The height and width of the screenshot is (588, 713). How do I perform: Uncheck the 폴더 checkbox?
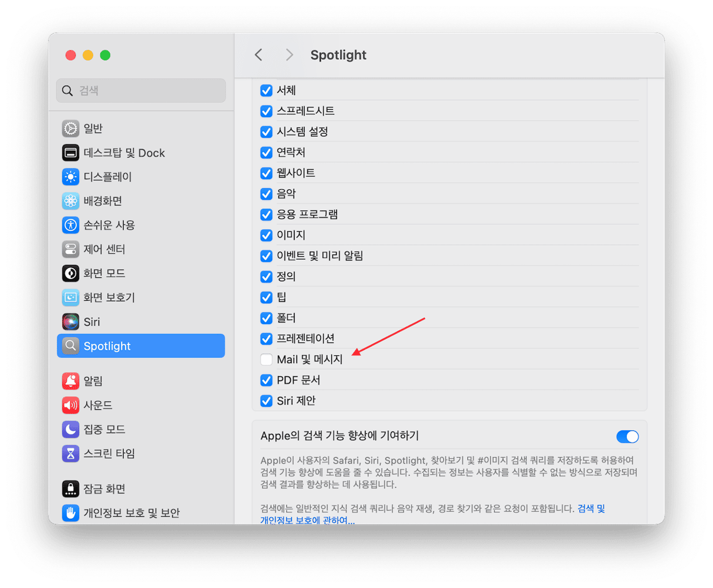(x=266, y=318)
